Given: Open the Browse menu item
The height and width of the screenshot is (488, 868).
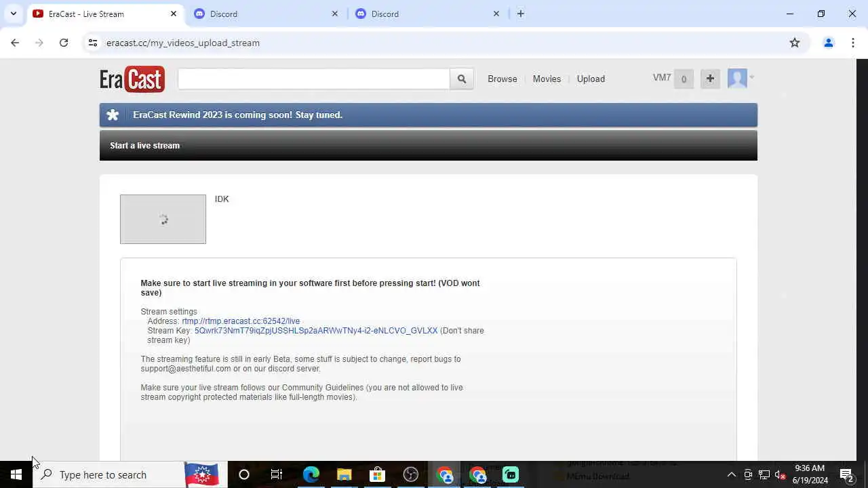Looking at the screenshot, I should click(502, 79).
